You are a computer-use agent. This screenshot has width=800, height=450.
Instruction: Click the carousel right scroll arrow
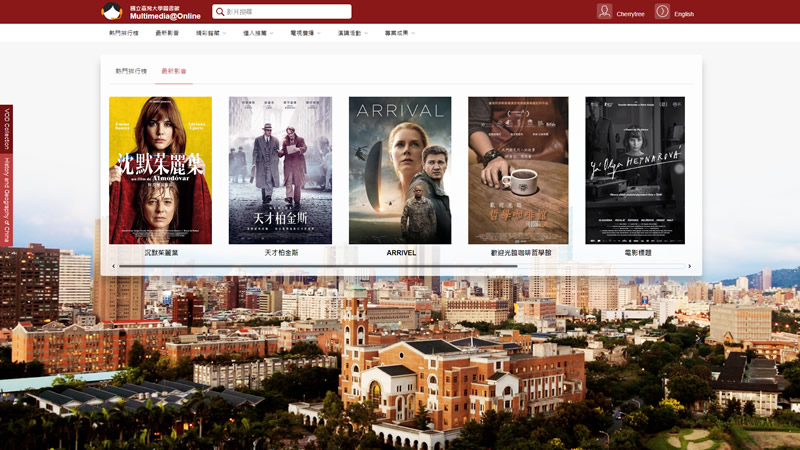(689, 266)
